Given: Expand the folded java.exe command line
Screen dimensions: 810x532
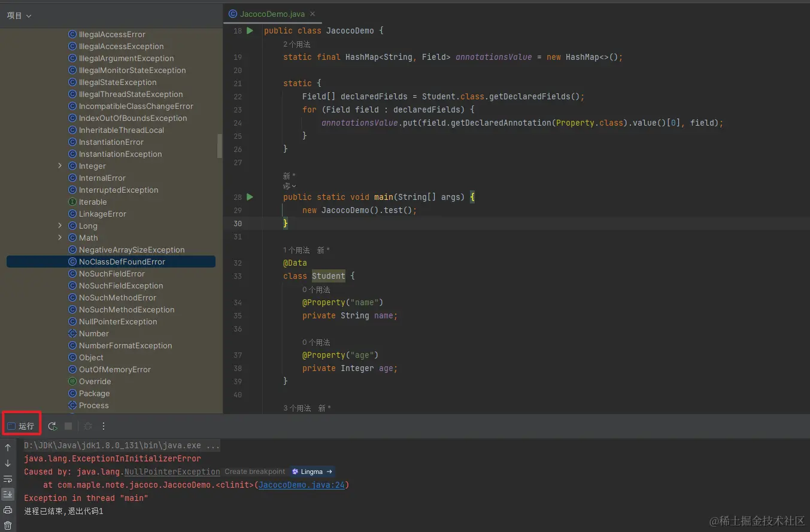Looking at the screenshot, I should [122, 446].
